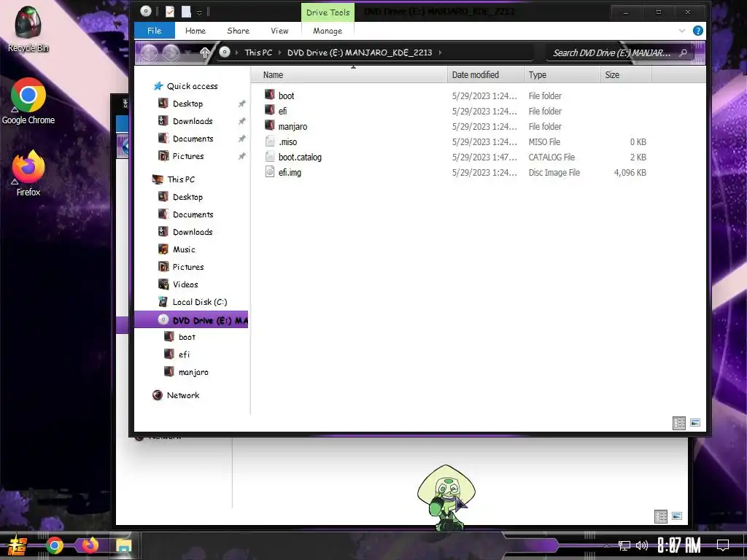The height and width of the screenshot is (560, 747).
Task: Switch to File Explorer in taskbar
Action: [124, 545]
